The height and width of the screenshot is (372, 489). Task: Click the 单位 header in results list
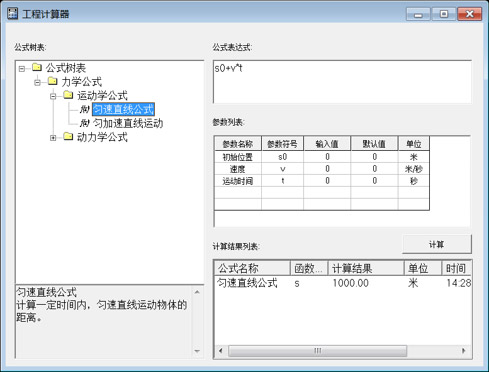(423, 268)
